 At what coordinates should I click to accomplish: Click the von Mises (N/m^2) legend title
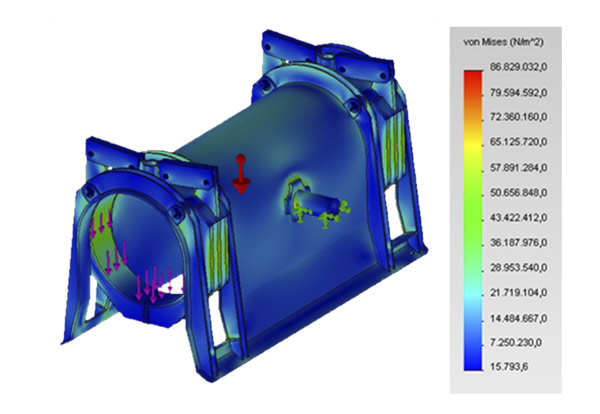[x=503, y=42]
